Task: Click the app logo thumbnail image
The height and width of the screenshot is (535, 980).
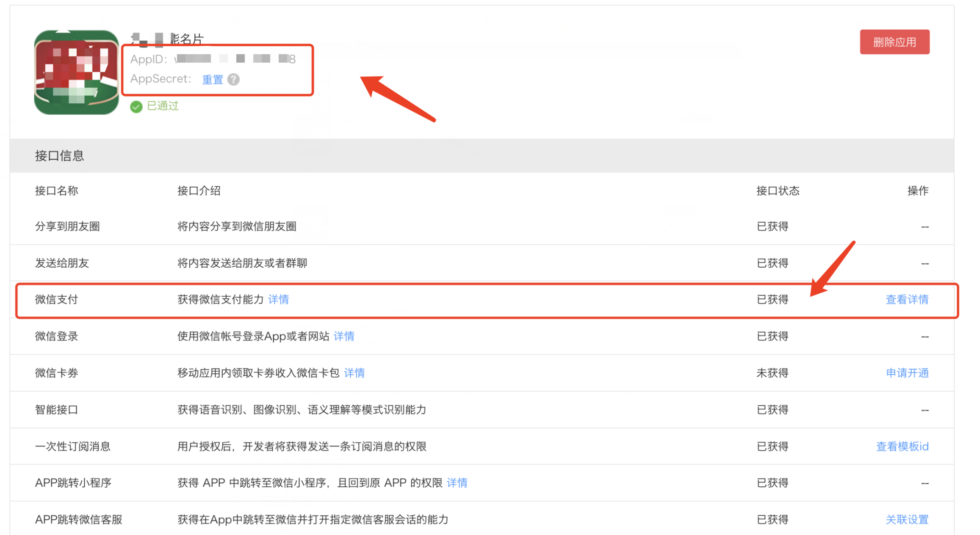Action: click(76, 72)
